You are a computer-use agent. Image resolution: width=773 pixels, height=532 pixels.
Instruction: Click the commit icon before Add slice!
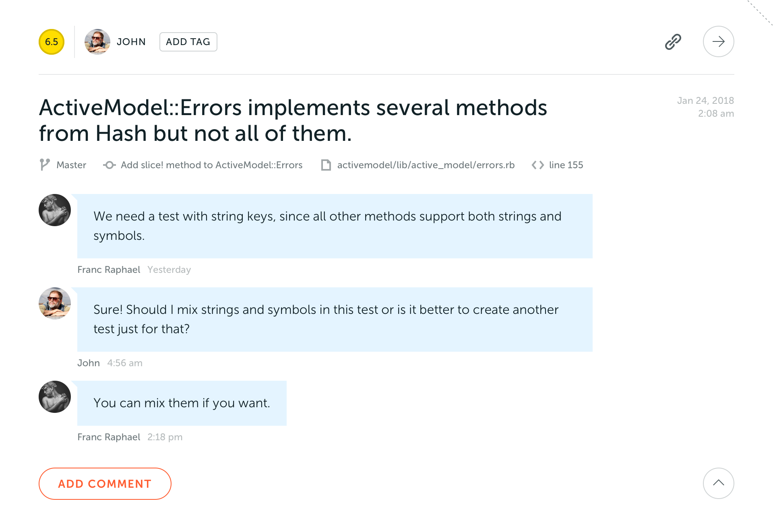coord(109,165)
